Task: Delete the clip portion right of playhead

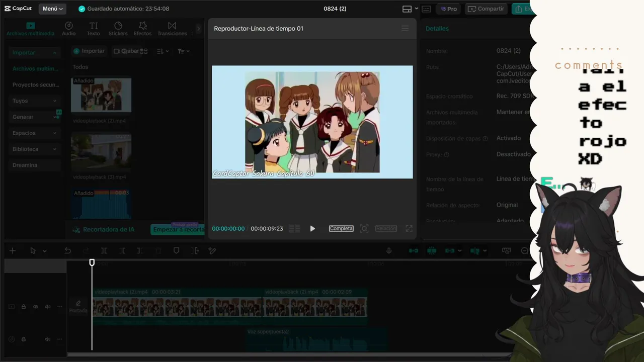Action: click(x=140, y=250)
